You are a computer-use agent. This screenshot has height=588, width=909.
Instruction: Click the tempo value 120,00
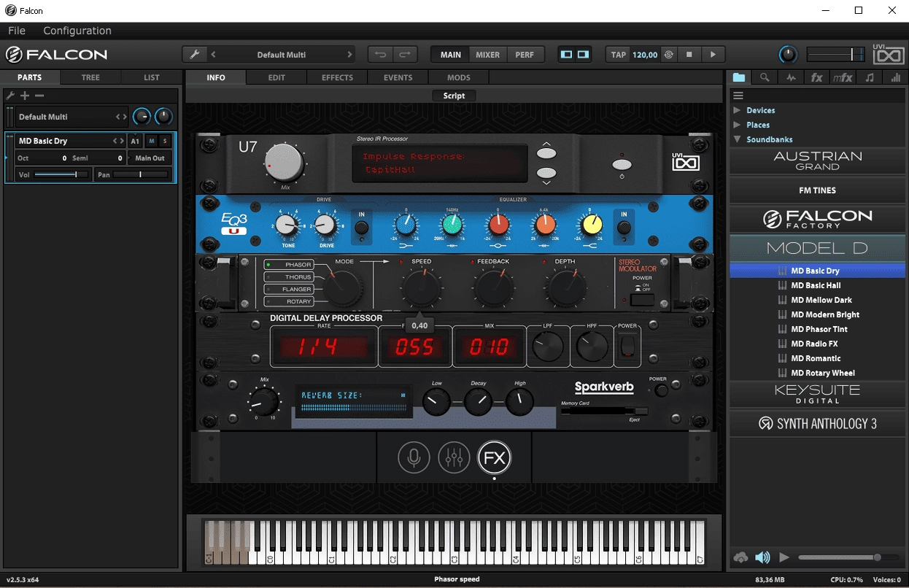pyautogui.click(x=645, y=55)
